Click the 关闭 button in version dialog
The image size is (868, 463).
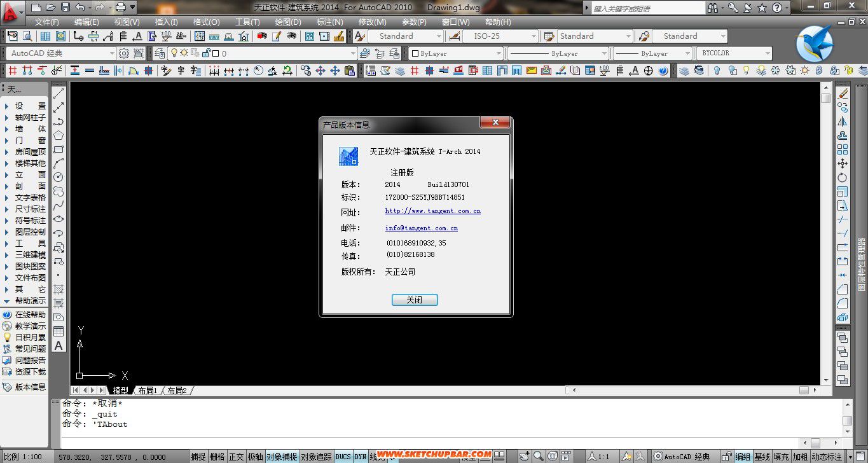[415, 300]
